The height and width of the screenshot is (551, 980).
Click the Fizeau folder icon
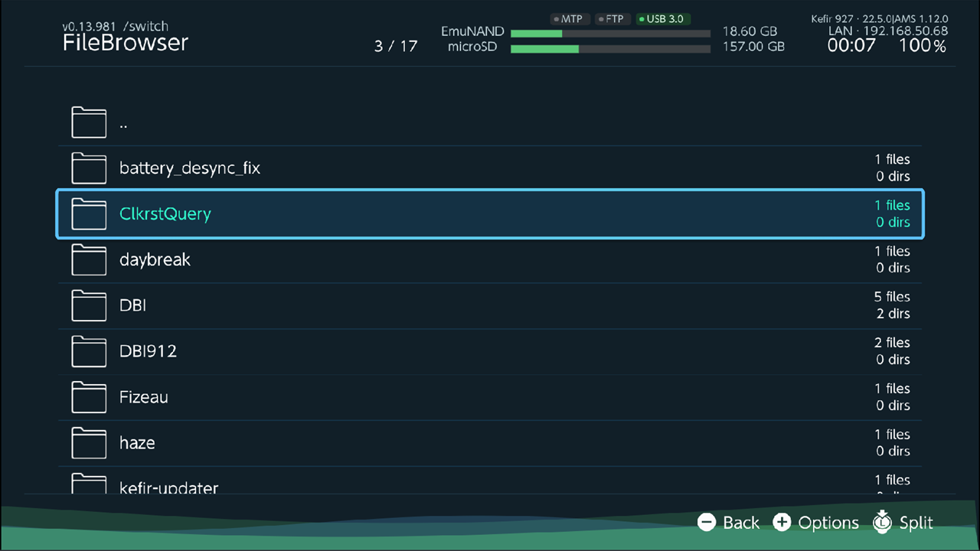pyautogui.click(x=89, y=398)
